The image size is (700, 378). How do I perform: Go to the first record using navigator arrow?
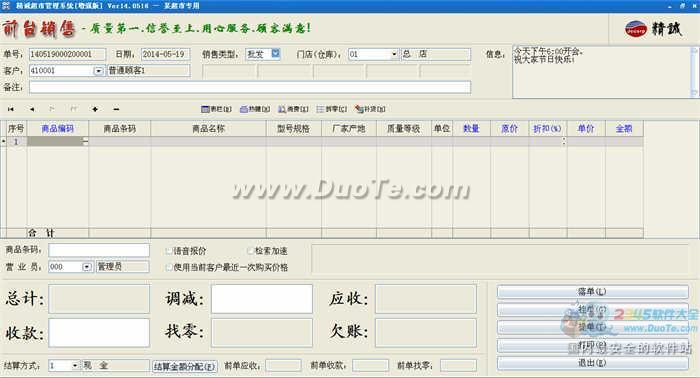(x=11, y=109)
